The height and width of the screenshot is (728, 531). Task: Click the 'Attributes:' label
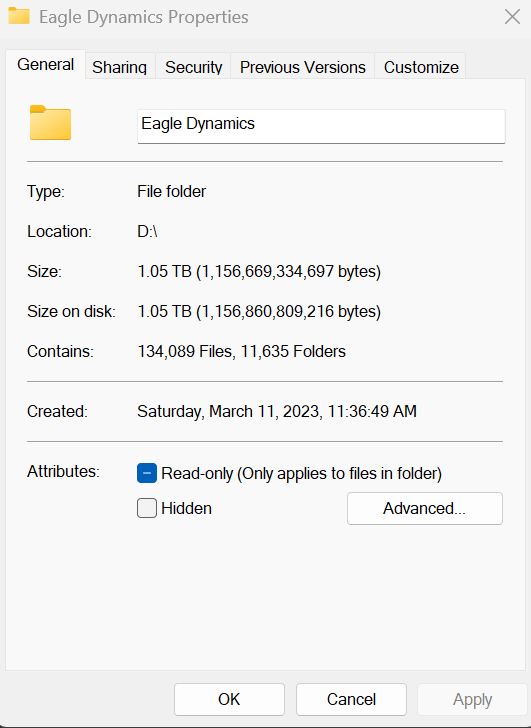coord(64,471)
